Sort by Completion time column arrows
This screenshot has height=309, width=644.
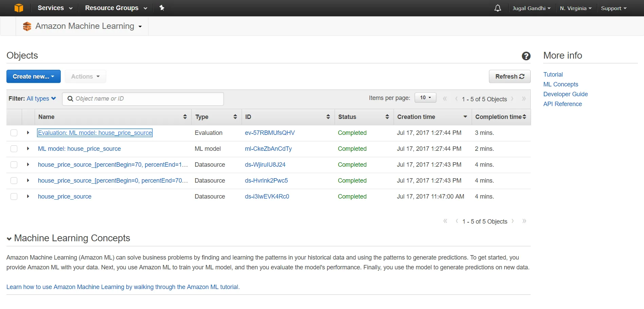click(x=524, y=117)
